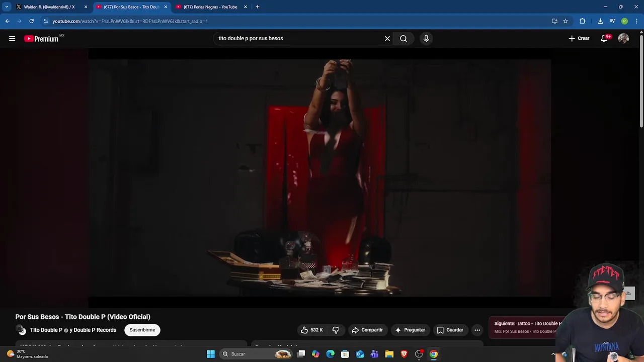This screenshot has width=644, height=362.
Task: Start voice search with microphone
Action: (426, 38)
